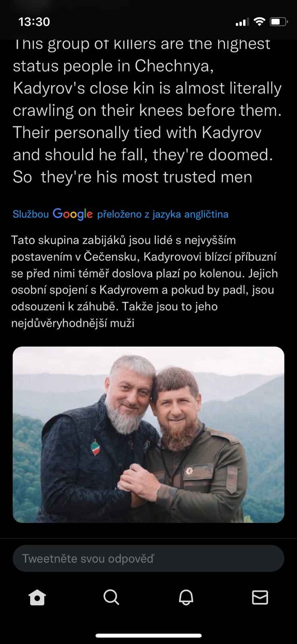Tap the cellular signal bars

coord(242,22)
